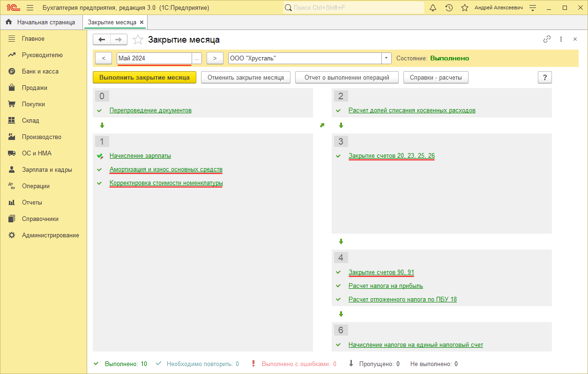Image resolution: width=588 pixels, height=374 pixels.
Task: Open Банк и касса section
Action: click(x=40, y=72)
